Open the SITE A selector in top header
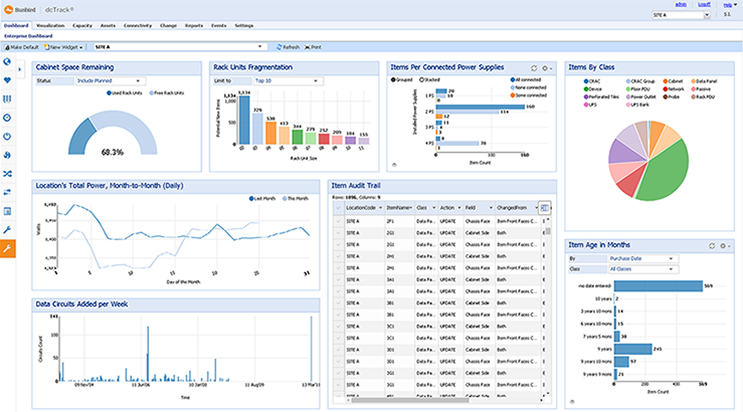The height and width of the screenshot is (412, 743). click(681, 15)
